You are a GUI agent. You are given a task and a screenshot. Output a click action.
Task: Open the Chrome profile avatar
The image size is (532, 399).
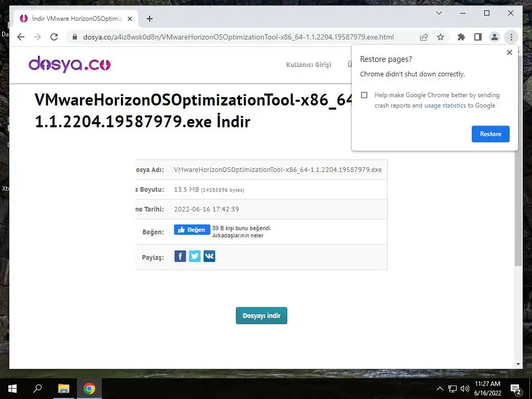click(x=495, y=37)
